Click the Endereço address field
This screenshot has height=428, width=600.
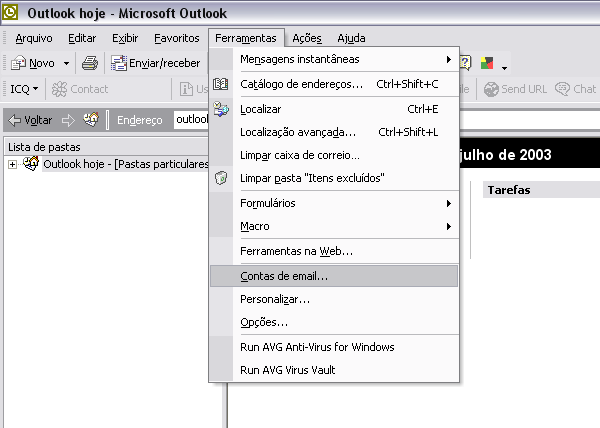pos(190,120)
